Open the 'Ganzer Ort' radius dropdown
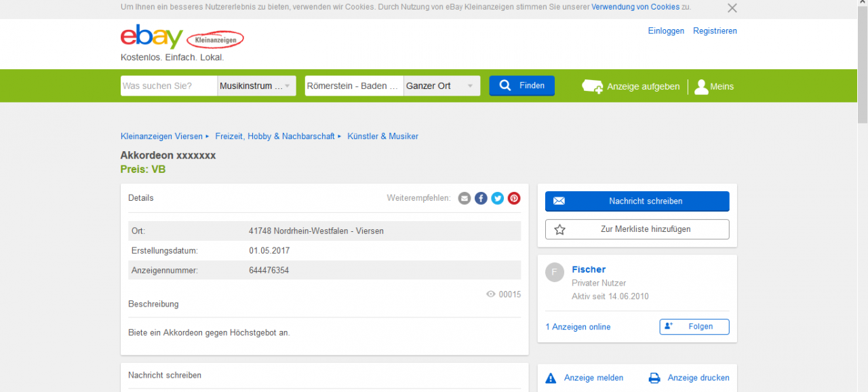The width and height of the screenshot is (868, 392). point(441,86)
